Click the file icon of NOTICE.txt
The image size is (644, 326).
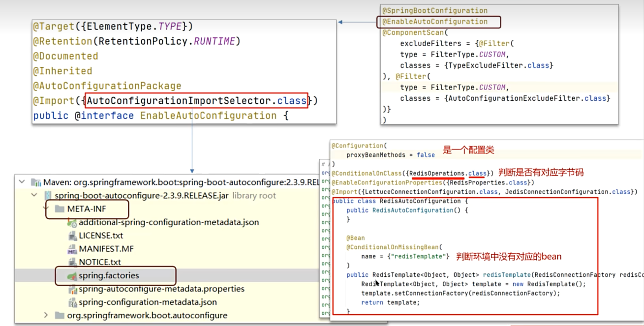pyautogui.click(x=72, y=262)
